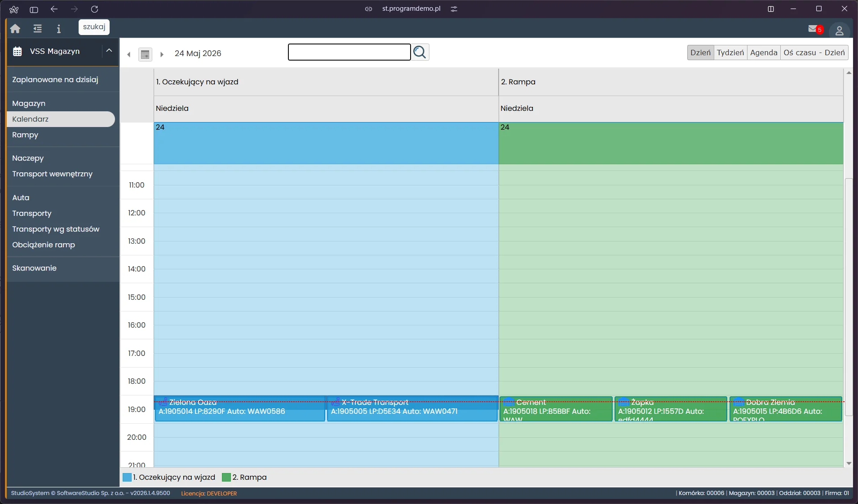Collapse the sidebar menu icon
The width and height of the screenshot is (858, 504).
(x=38, y=29)
